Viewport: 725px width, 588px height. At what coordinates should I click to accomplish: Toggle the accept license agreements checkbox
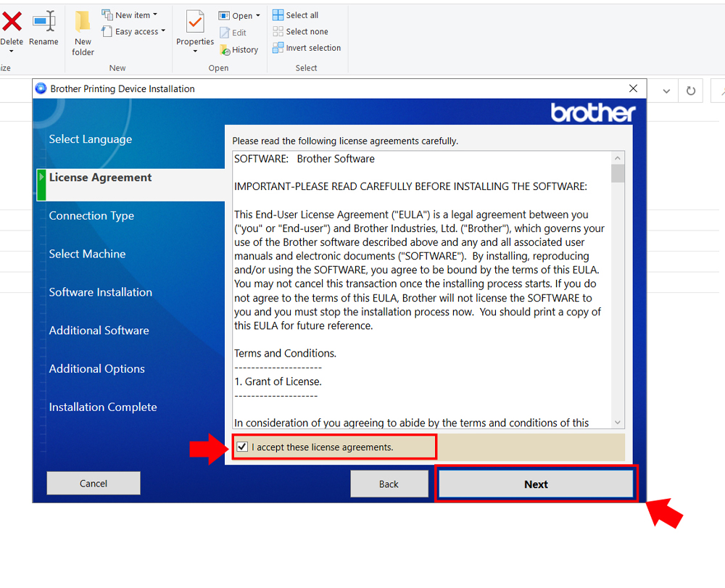click(x=242, y=447)
